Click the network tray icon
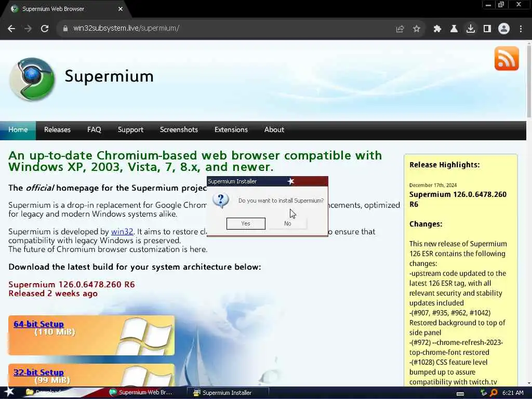Screen dimensions: 532x399 [484, 393]
